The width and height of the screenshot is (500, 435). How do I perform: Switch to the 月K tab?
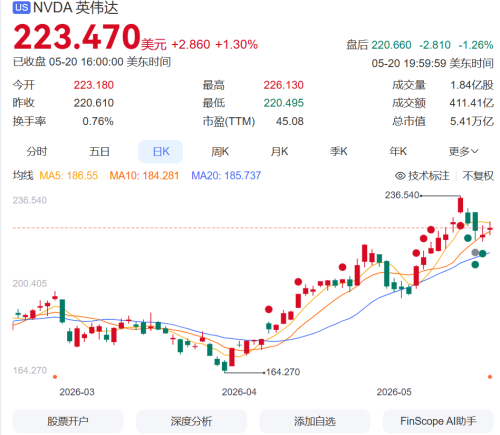(x=279, y=152)
